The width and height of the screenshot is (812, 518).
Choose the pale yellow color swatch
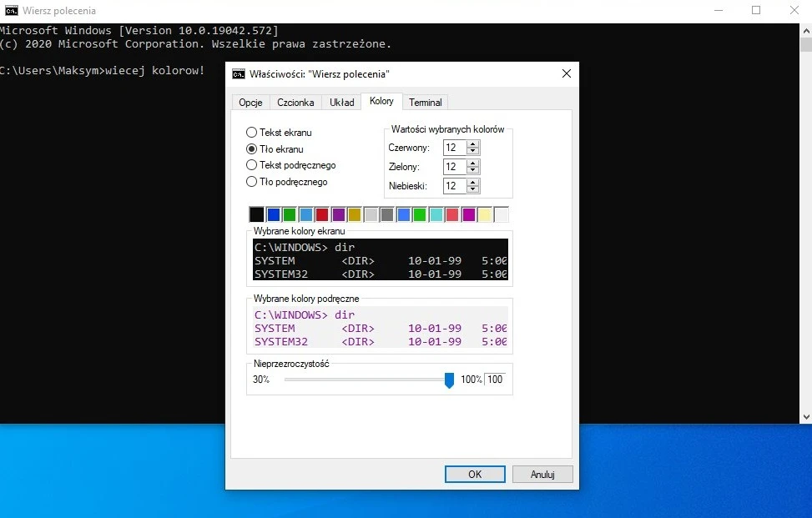click(485, 214)
